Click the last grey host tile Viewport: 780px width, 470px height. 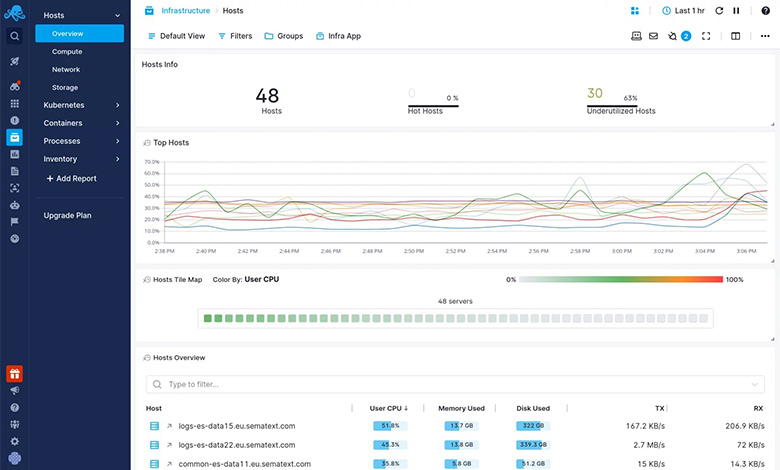click(703, 318)
